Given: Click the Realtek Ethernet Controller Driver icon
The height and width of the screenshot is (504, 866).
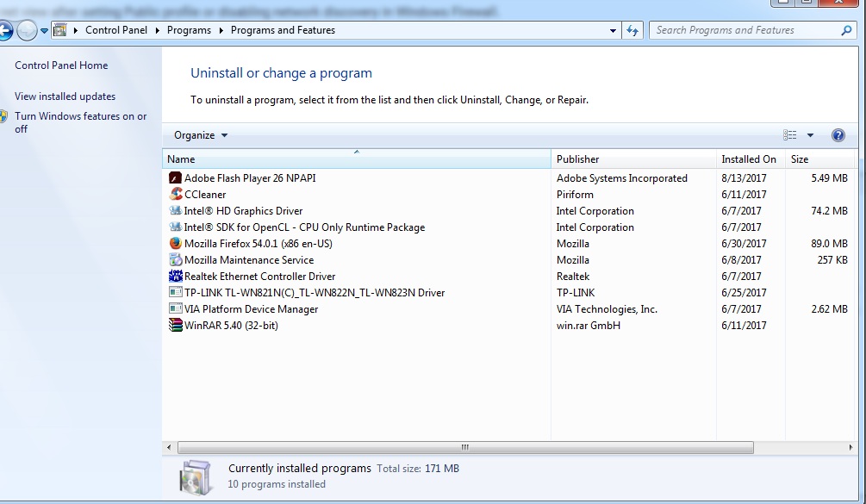Looking at the screenshot, I should (x=175, y=276).
